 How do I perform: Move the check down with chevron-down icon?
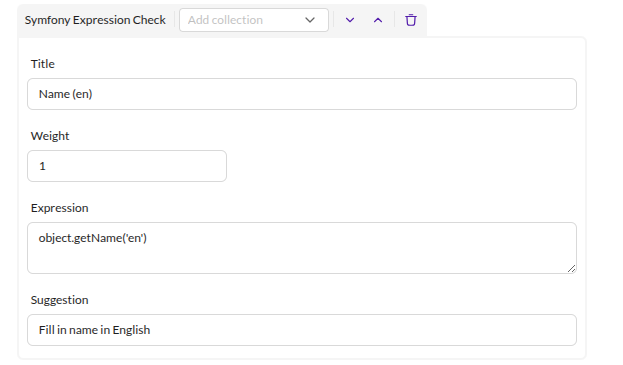[350, 20]
